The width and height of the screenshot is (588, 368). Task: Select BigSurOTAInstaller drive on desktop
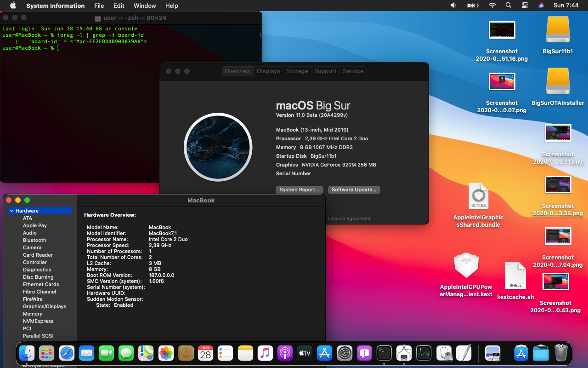pyautogui.click(x=558, y=87)
